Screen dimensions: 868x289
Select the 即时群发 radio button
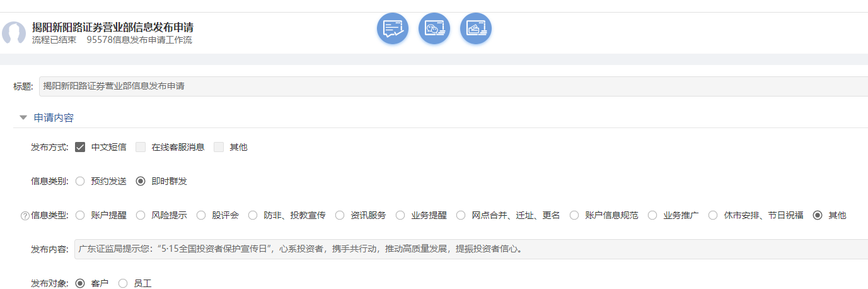141,181
